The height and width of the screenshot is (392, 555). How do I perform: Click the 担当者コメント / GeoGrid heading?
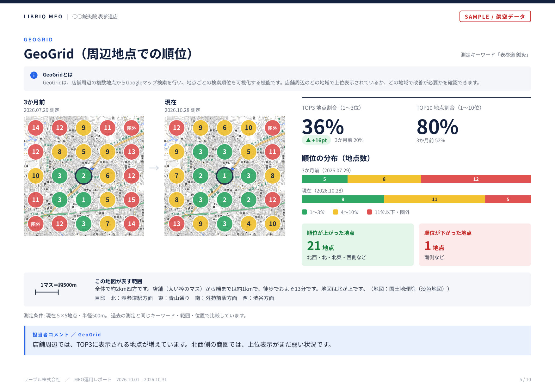point(67,334)
